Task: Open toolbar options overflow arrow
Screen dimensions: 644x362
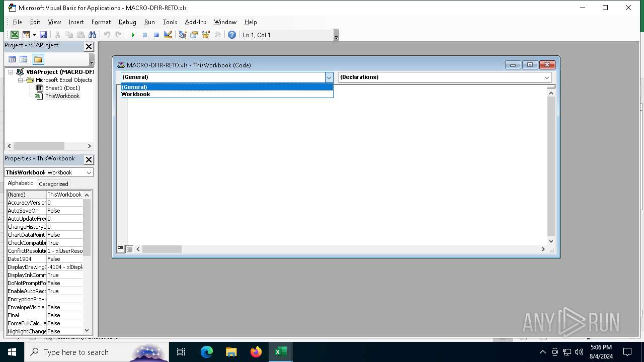Action: 336,35
